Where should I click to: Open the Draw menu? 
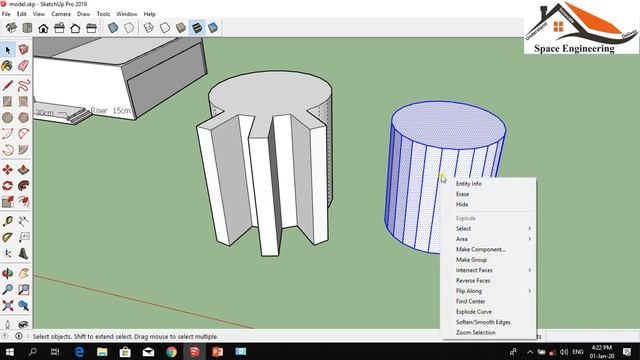click(x=83, y=14)
